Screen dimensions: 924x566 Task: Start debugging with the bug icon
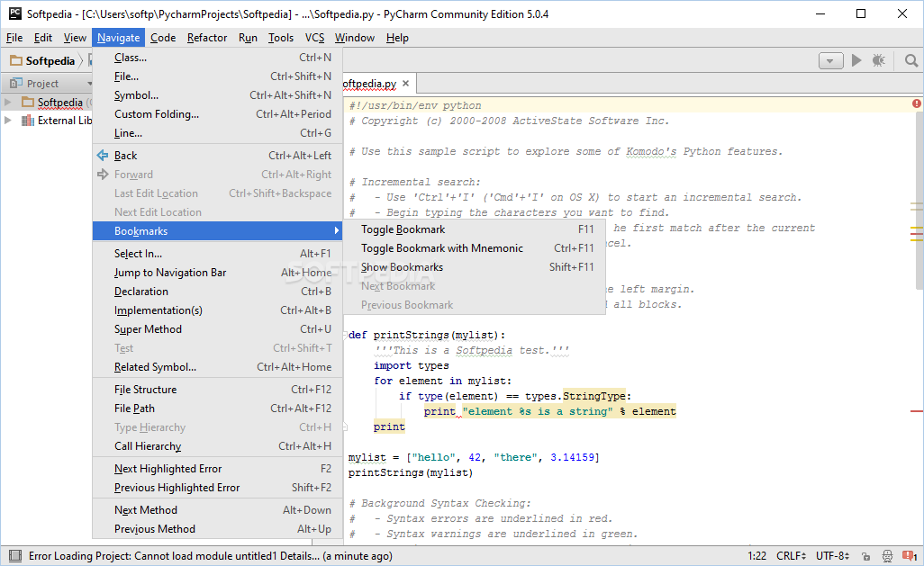[x=879, y=60]
